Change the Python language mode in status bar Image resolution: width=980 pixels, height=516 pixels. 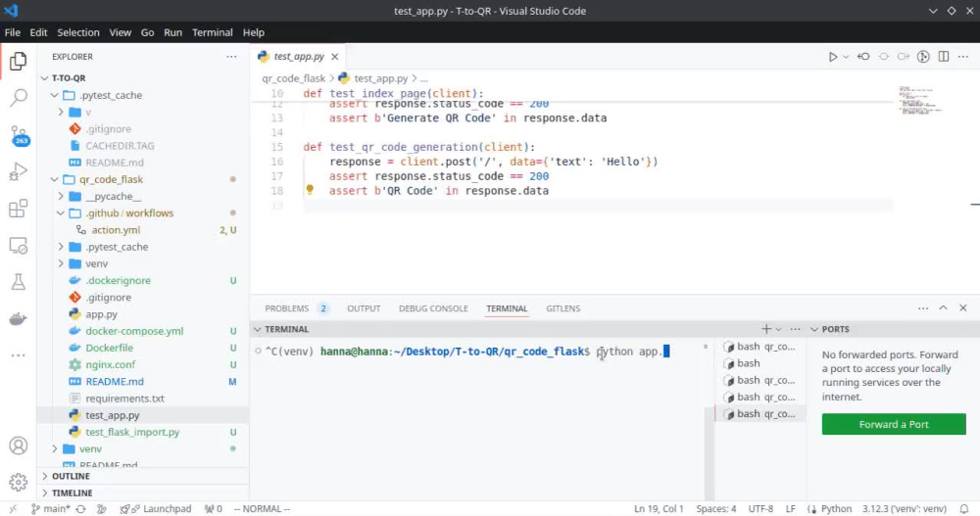pyautogui.click(x=836, y=509)
